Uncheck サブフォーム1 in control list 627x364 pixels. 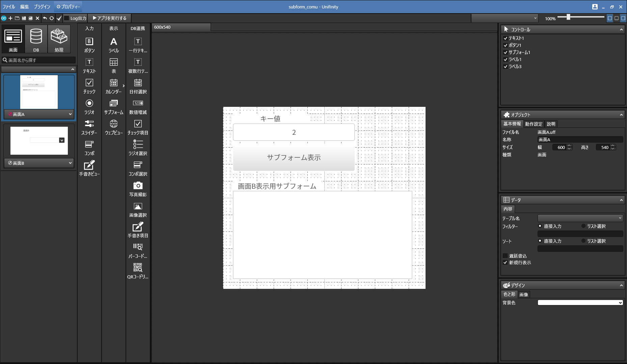pos(505,52)
